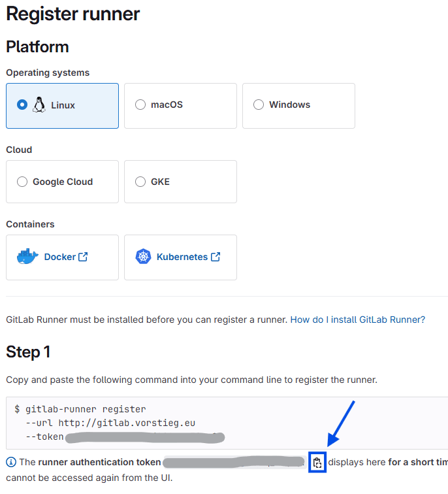The width and height of the screenshot is (448, 494).
Task: Click the 'macOS' option label
Action: click(167, 105)
